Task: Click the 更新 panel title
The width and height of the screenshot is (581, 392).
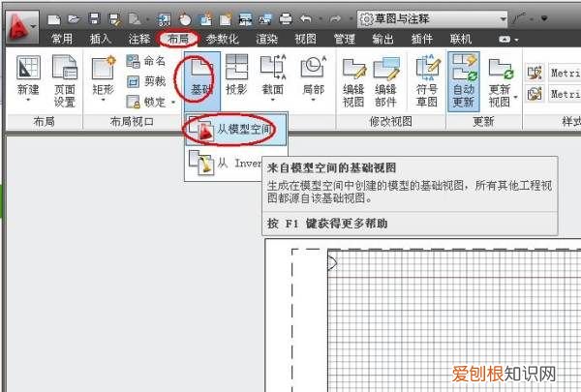Action: tap(483, 122)
